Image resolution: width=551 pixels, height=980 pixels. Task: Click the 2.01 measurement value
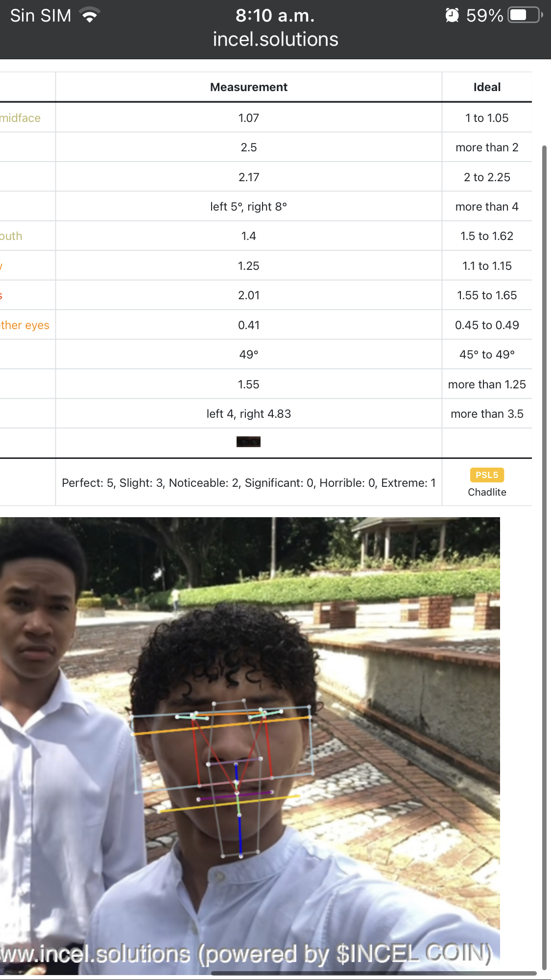click(249, 295)
